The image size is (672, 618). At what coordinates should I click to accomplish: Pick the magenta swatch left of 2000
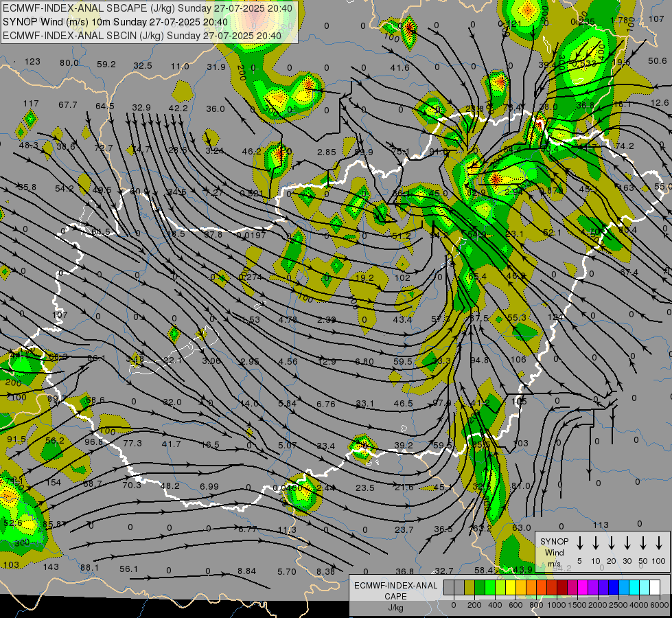583,588
